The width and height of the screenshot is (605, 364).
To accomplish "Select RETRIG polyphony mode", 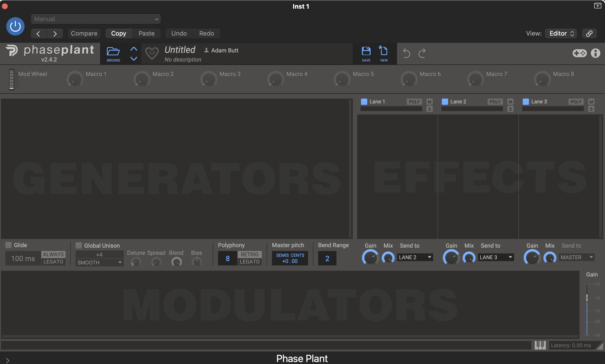I will point(250,254).
